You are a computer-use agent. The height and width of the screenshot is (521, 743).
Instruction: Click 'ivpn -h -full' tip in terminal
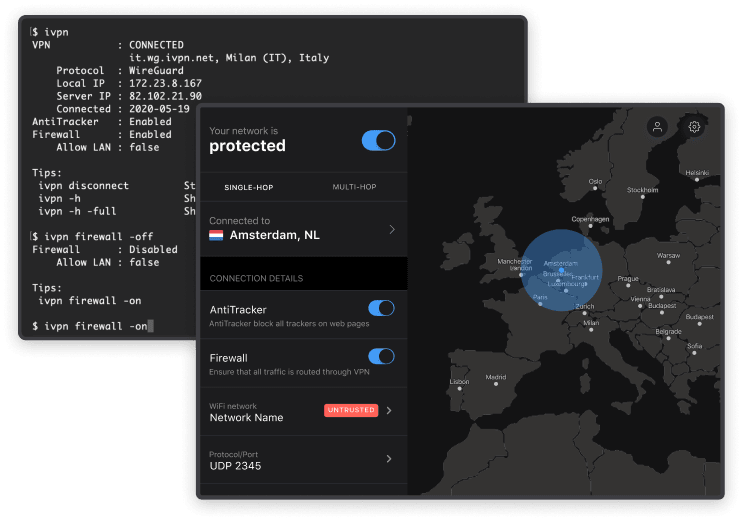point(77,211)
